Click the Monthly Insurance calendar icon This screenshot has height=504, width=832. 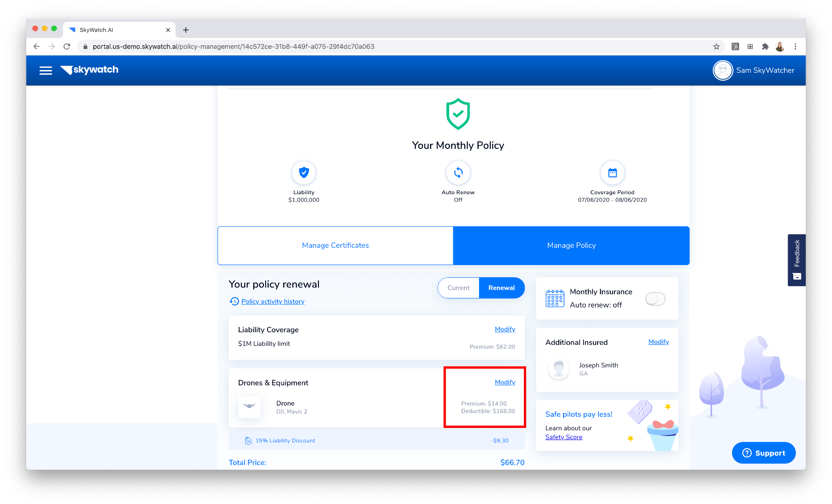(555, 298)
